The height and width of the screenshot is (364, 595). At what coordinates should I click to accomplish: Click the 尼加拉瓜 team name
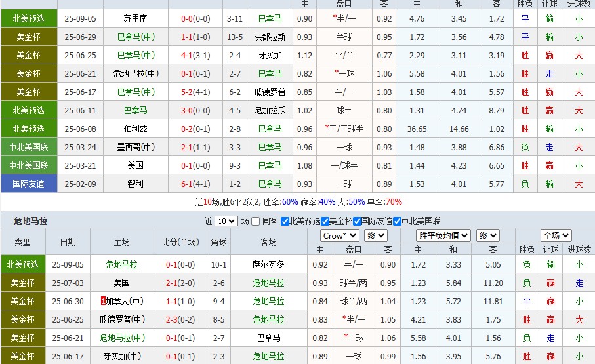click(x=270, y=111)
